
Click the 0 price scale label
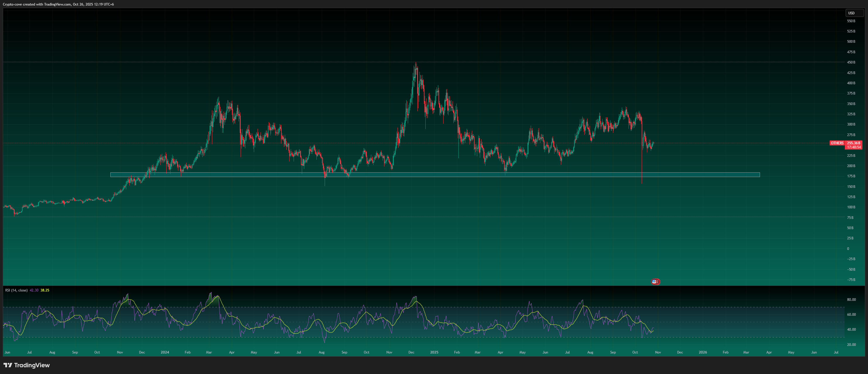[848, 249]
